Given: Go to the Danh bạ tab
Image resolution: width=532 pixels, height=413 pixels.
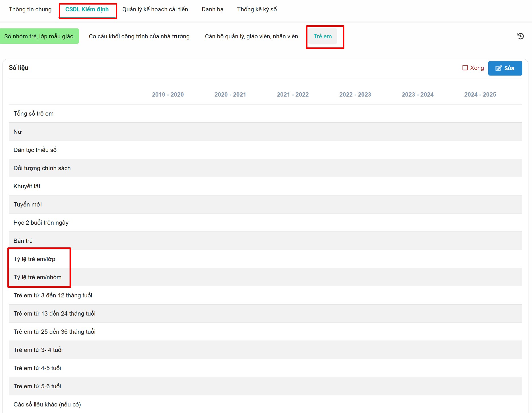Looking at the screenshot, I should click(212, 9).
